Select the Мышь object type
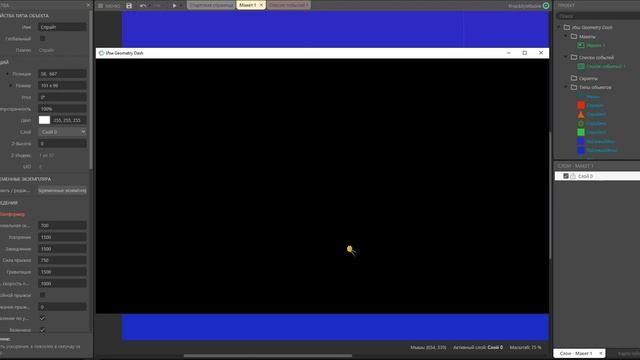 pos(589,96)
